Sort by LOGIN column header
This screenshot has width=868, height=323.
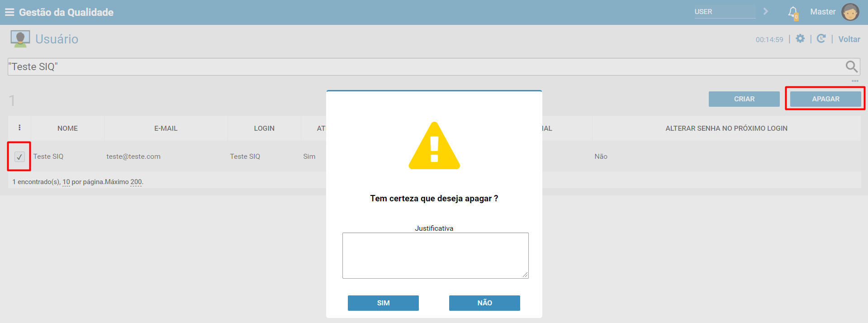[264, 128]
